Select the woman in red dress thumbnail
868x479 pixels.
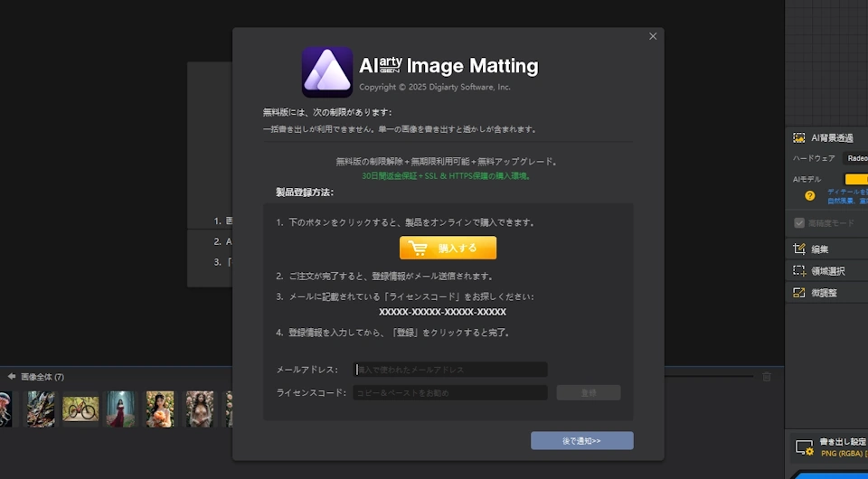pyautogui.click(x=120, y=409)
